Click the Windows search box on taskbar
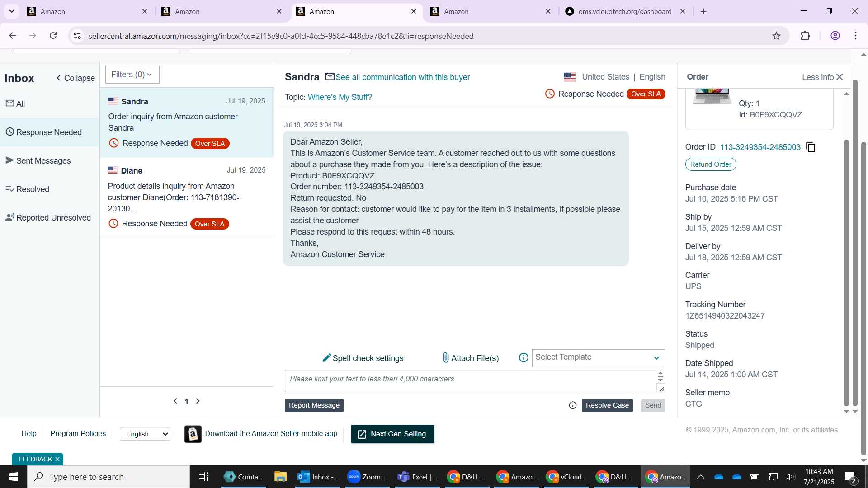 pyautogui.click(x=108, y=477)
